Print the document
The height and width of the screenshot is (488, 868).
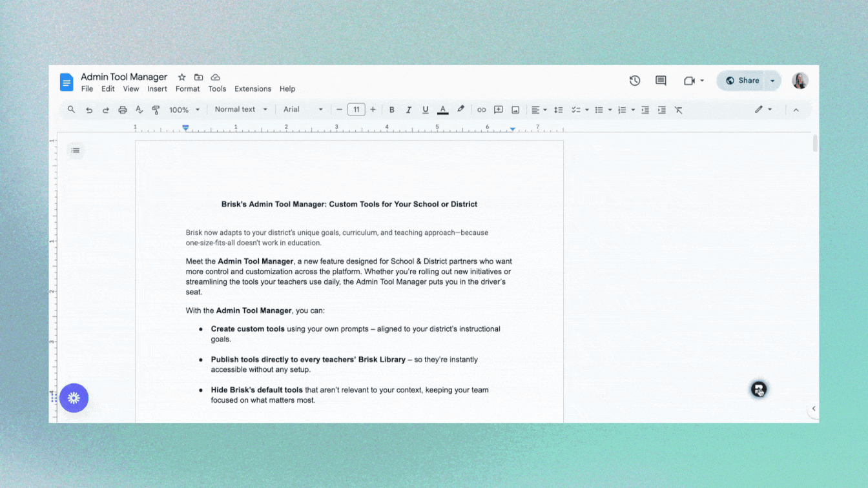[123, 110]
